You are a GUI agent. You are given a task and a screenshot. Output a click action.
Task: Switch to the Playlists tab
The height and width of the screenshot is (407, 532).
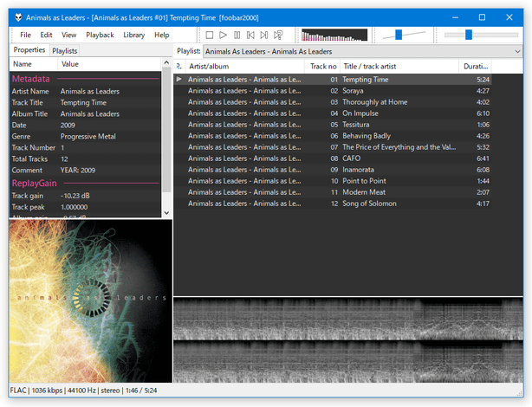64,51
